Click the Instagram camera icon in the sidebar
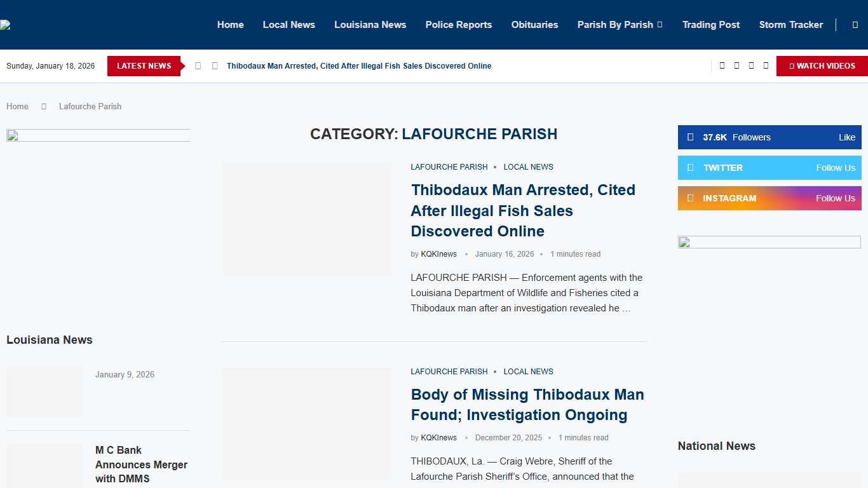This screenshot has height=488, width=868. tap(692, 198)
